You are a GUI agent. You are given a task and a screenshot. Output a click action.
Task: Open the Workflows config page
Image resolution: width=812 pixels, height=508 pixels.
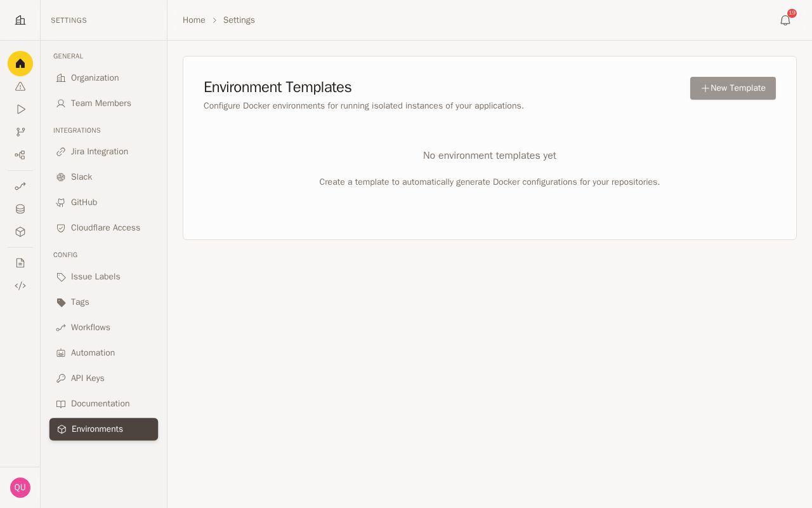(103, 328)
